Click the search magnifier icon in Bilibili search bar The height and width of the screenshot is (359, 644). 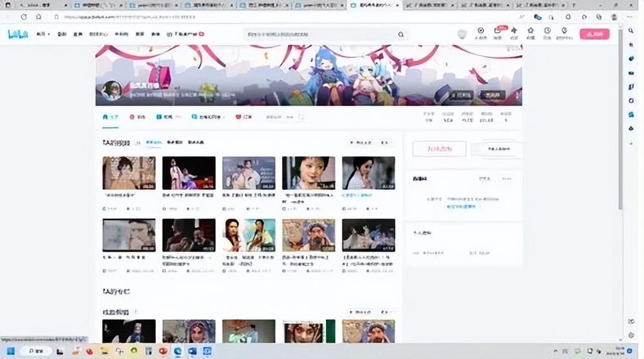(x=401, y=35)
